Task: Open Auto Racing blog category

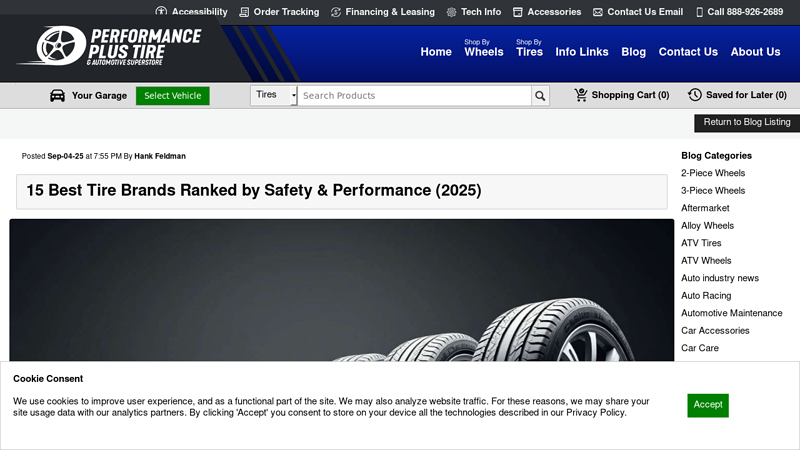Action: point(706,295)
